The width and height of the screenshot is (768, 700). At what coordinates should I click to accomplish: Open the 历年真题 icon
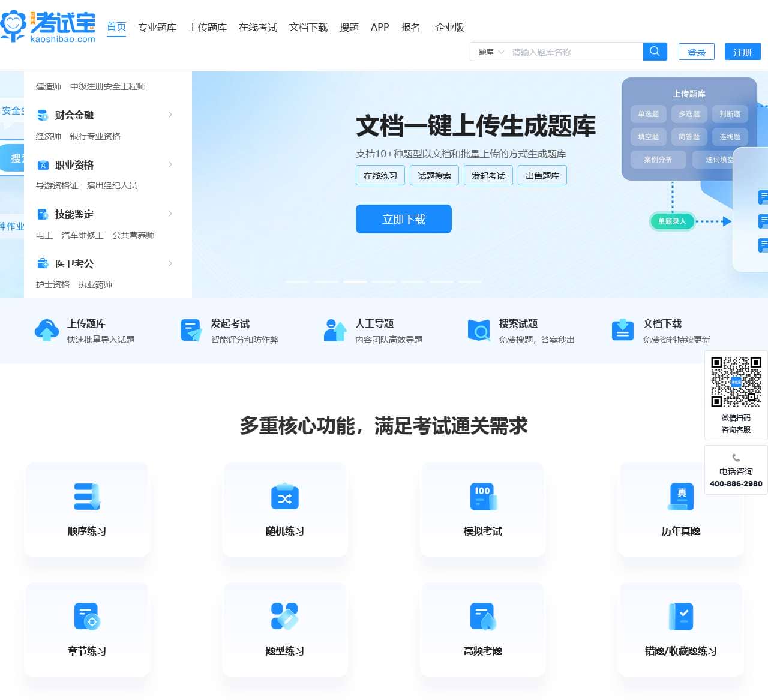[681, 497]
